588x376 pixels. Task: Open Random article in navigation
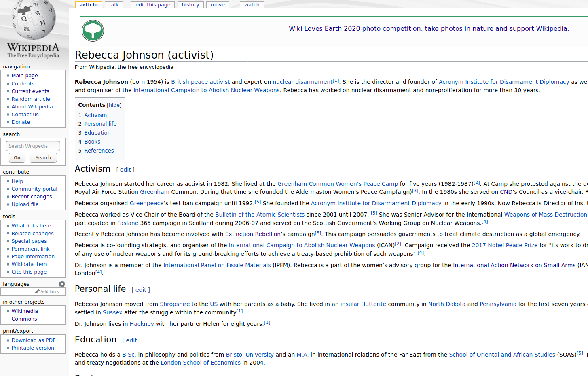[31, 99]
